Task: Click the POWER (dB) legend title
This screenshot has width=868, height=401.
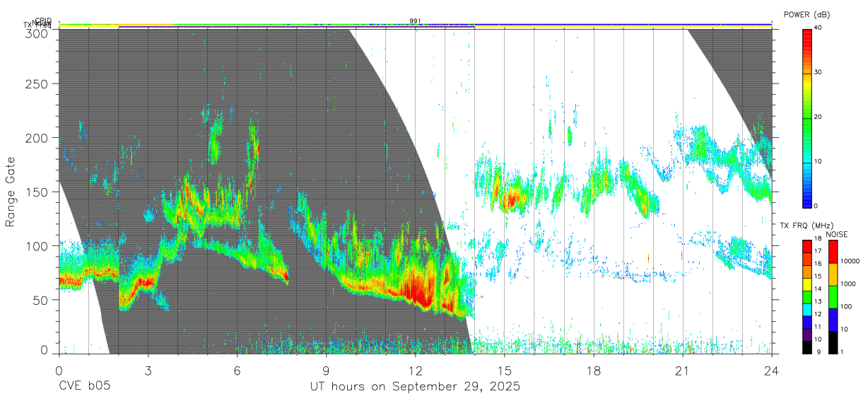Action: click(807, 15)
